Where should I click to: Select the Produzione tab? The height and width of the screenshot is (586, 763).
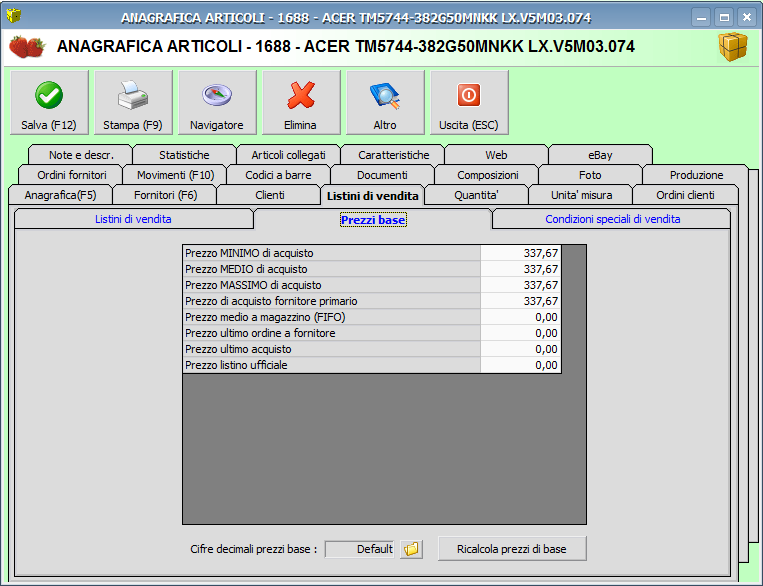coord(696,175)
